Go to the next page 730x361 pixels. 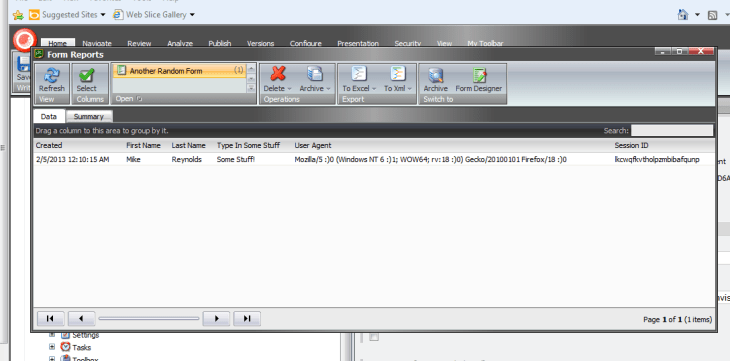[216, 319]
